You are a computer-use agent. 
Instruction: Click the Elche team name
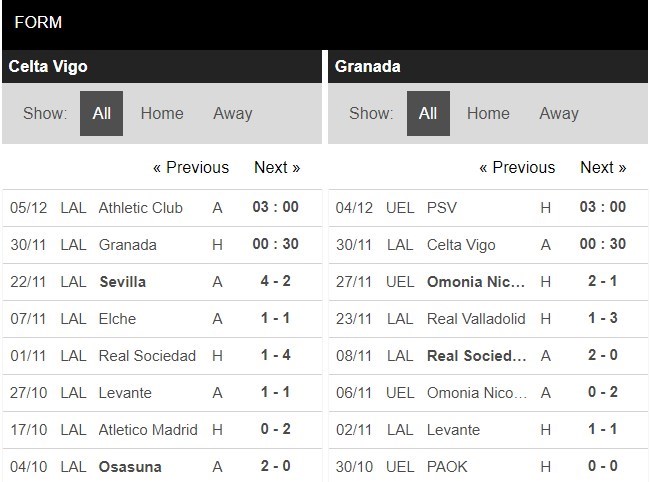117,319
